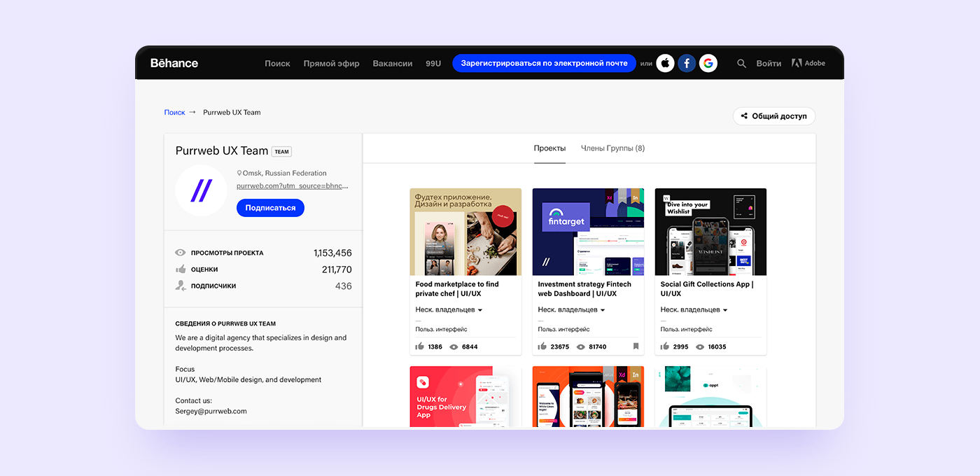Click the thumbs-up icon beside ОЦЕНКИ

coord(181,269)
